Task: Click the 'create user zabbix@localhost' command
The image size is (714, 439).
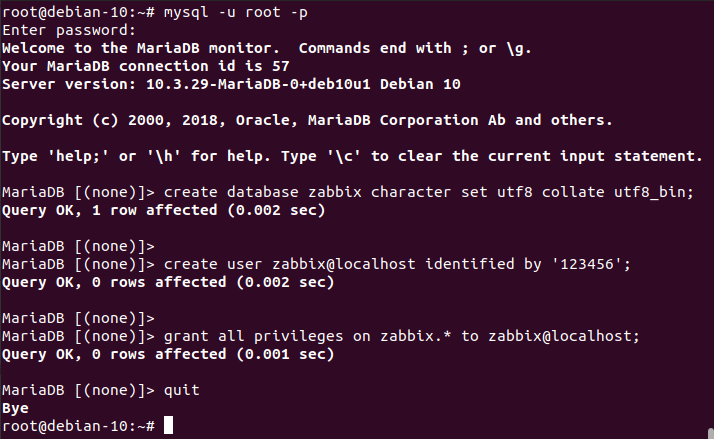Action: (x=290, y=264)
